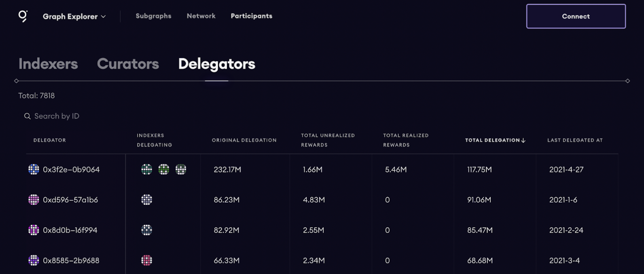Click the pink indexer icon in fourth row

coord(146,260)
